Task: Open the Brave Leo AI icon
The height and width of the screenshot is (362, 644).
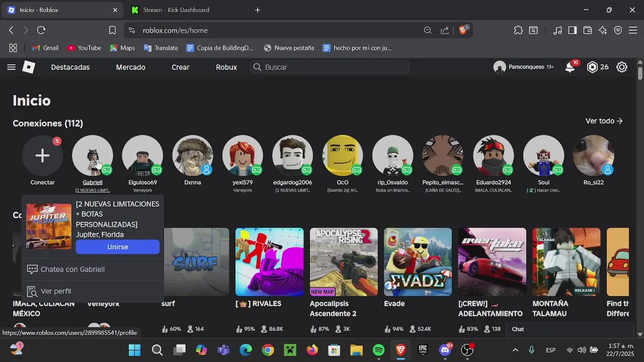Action: coord(603,30)
